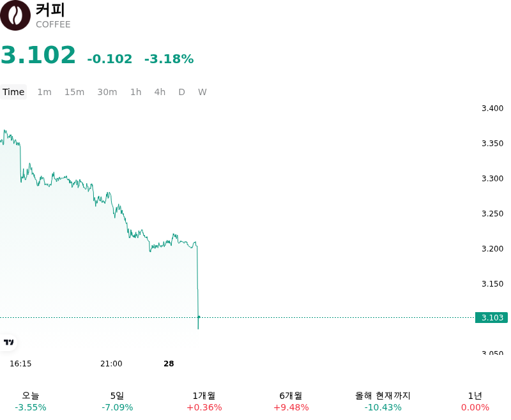Click the coffee bean logo icon

(15, 15)
